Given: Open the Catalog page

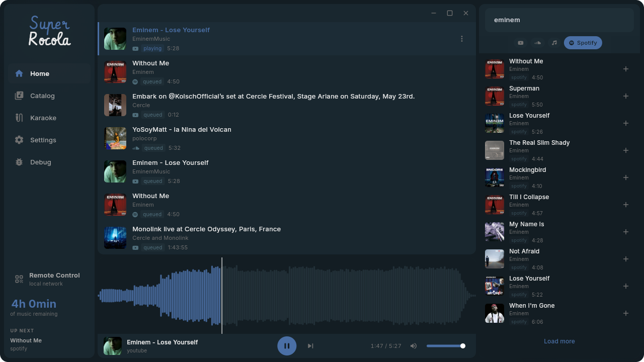Looking at the screenshot, I should (42, 96).
